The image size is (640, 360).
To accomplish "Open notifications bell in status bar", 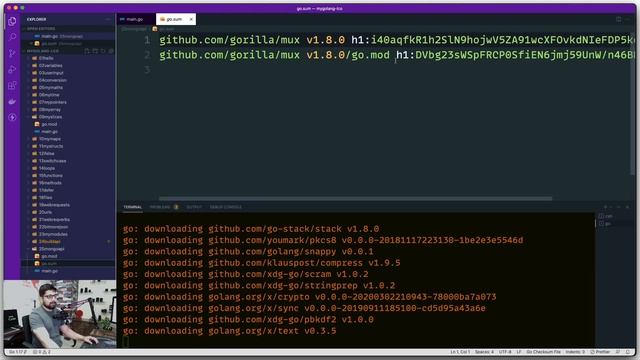I will click(628, 352).
